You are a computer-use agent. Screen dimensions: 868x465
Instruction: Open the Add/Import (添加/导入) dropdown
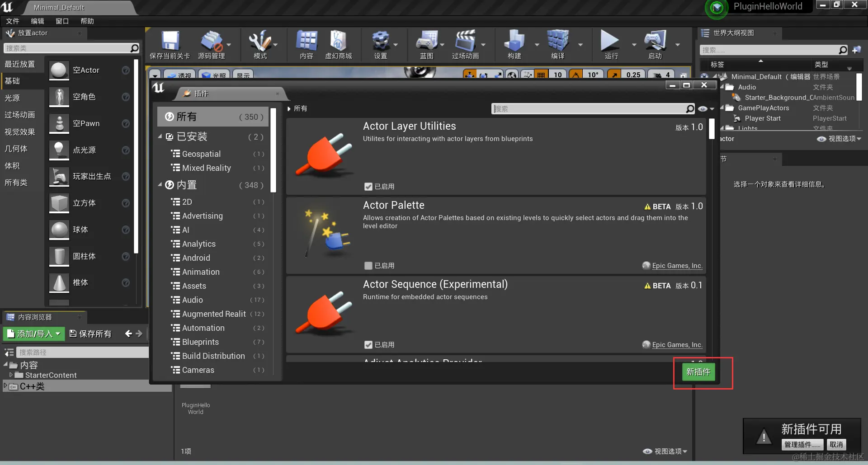(34, 334)
